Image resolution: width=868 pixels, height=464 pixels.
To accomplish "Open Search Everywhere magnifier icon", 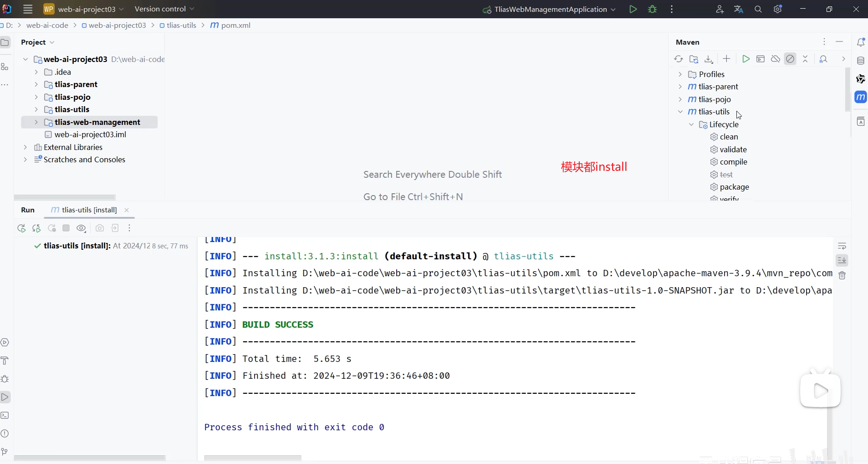I will pyautogui.click(x=758, y=9).
